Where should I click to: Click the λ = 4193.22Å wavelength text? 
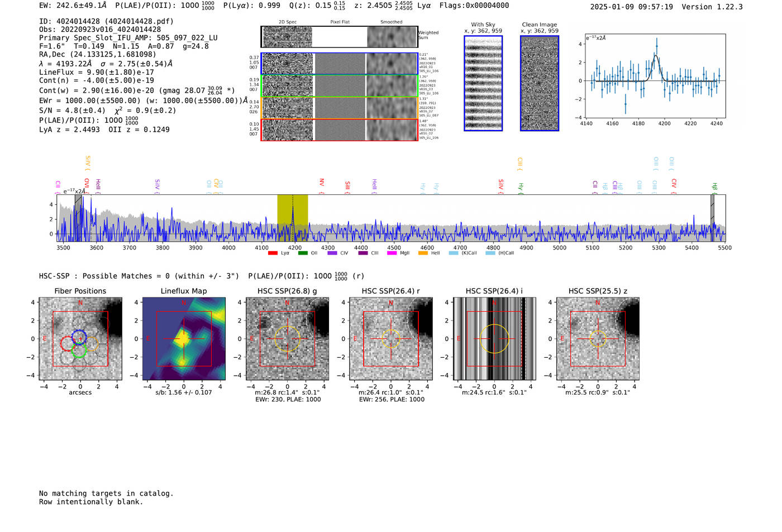pyautogui.click(x=65, y=64)
